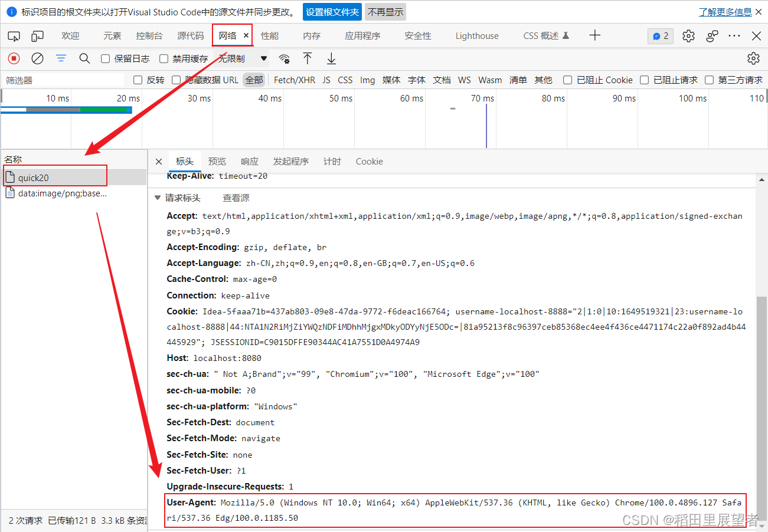768x532 pixels.
Task: Click View source link (查看源)
Action: (x=236, y=198)
